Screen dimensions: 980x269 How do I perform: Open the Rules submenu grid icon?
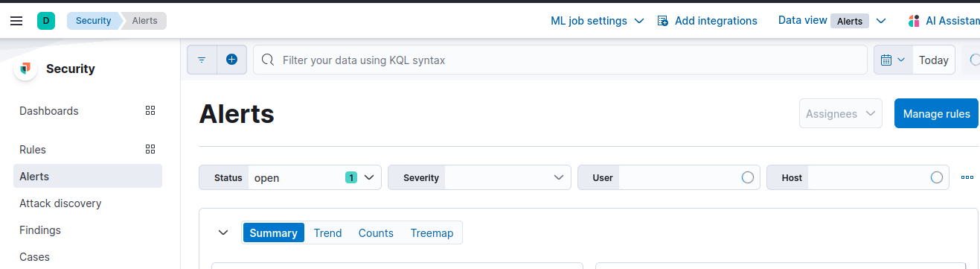click(x=150, y=149)
